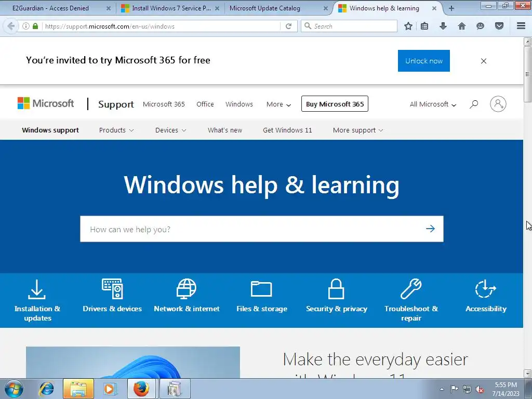Open the What's new link
Image resolution: width=532 pixels, height=399 pixels.
pos(225,130)
